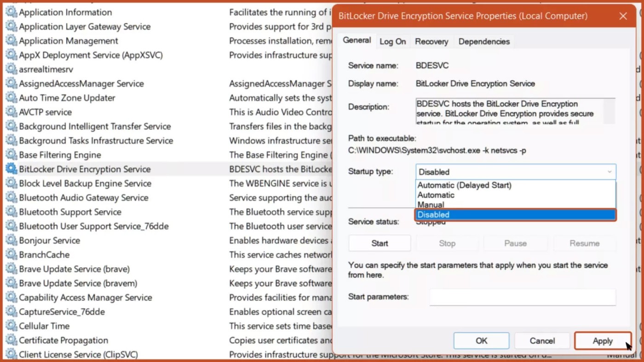Viewport: 644px width, 362px height.
Task: Click gear icon beside BranchCache
Action: [11, 254]
